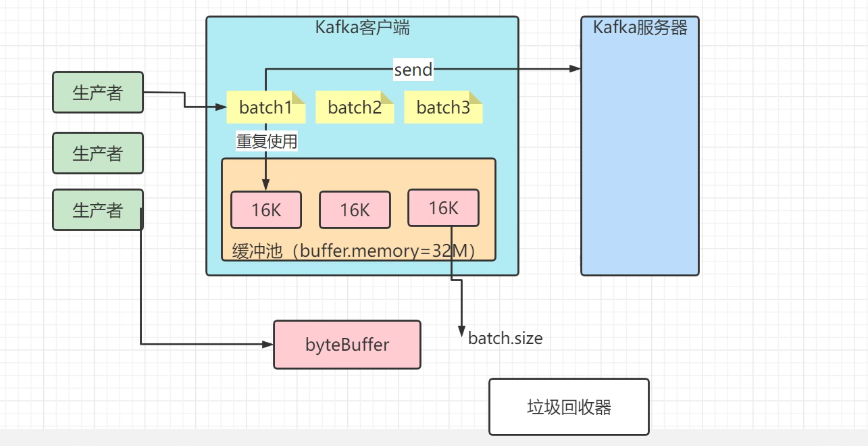Click the 重复使用 label
868x446 pixels.
(267, 141)
